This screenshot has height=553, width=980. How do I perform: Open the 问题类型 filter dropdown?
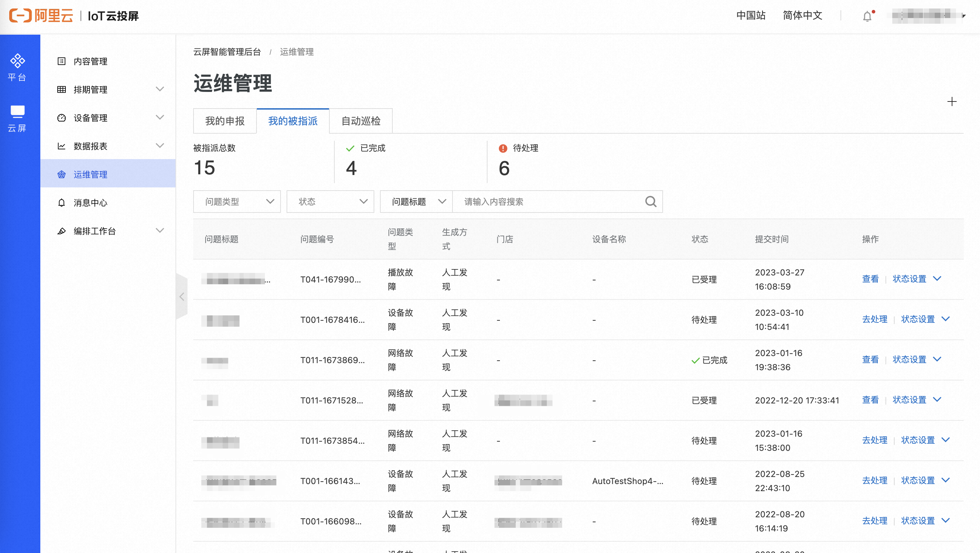pos(237,201)
